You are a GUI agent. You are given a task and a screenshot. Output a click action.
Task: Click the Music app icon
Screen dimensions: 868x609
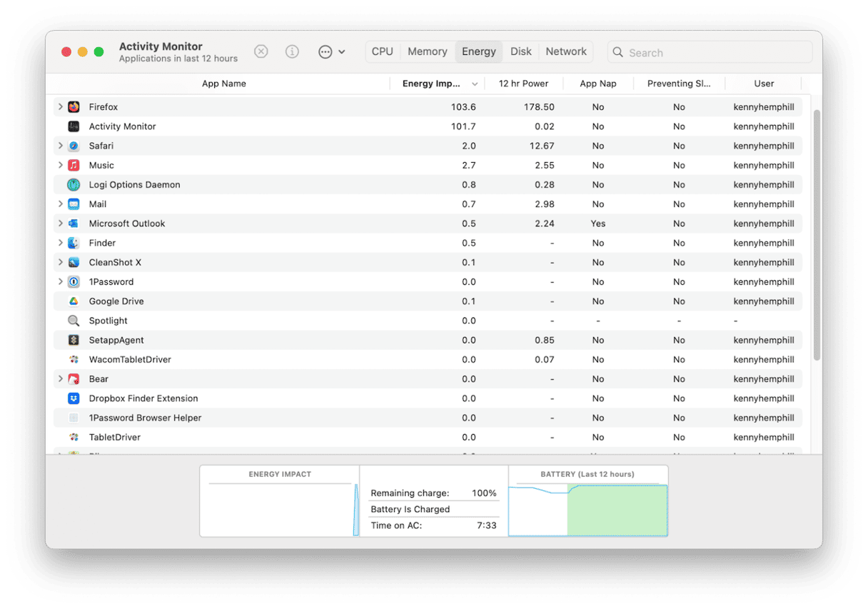click(x=74, y=165)
